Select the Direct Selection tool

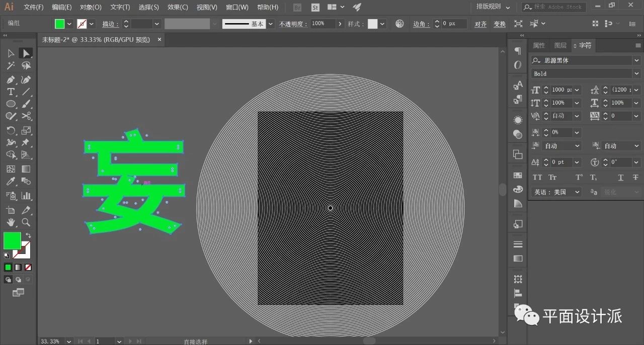coord(26,53)
